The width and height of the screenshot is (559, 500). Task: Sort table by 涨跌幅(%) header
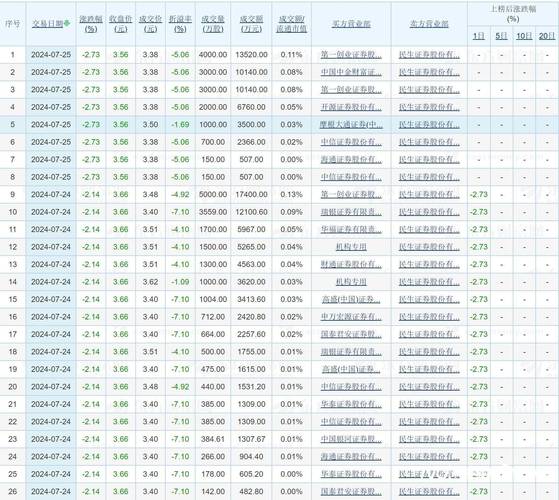(x=91, y=24)
